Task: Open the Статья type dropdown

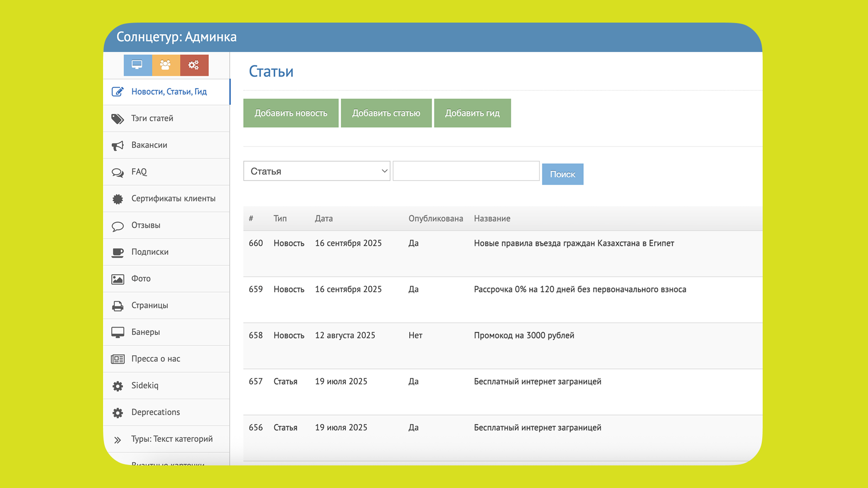Action: [x=316, y=171]
